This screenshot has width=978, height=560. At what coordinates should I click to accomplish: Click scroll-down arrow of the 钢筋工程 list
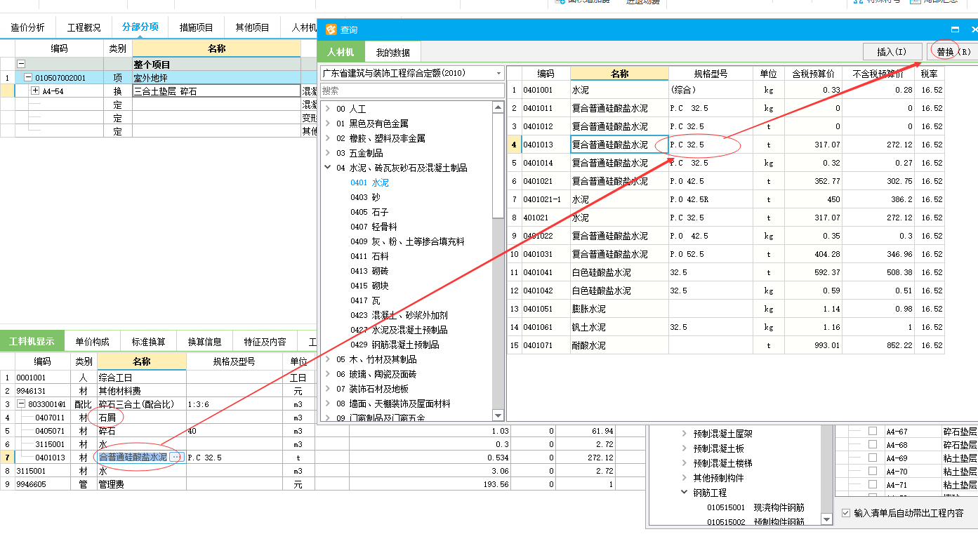[x=826, y=519]
